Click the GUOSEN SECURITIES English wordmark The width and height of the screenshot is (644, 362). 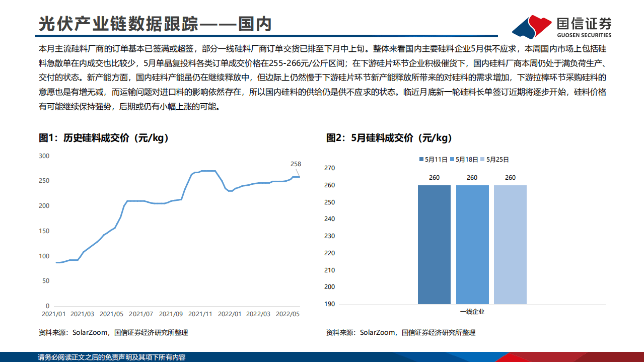584,35
